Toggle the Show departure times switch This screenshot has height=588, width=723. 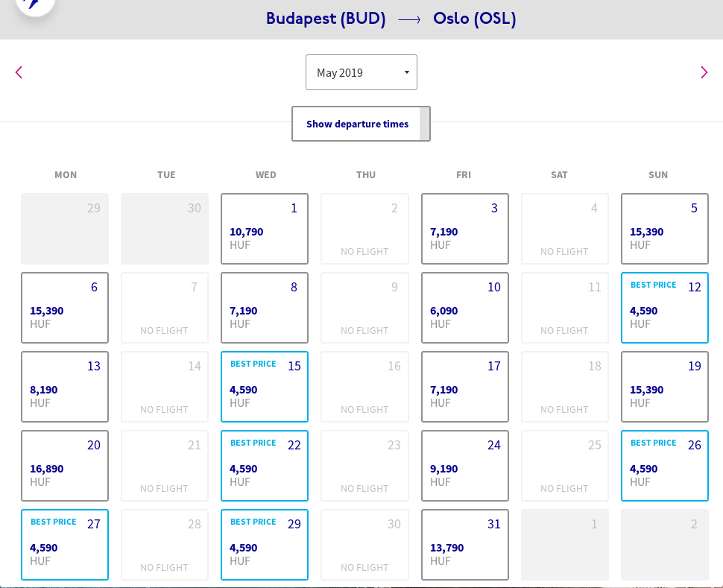(361, 124)
